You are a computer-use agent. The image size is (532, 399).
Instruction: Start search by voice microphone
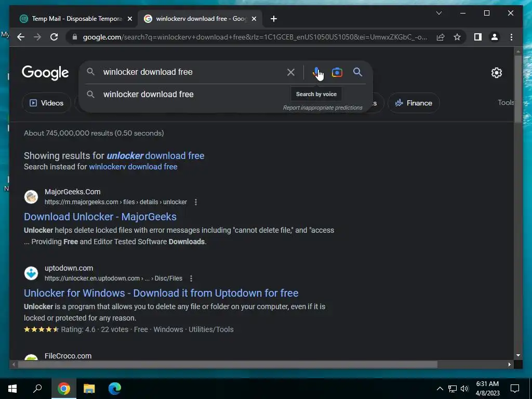pyautogui.click(x=316, y=72)
